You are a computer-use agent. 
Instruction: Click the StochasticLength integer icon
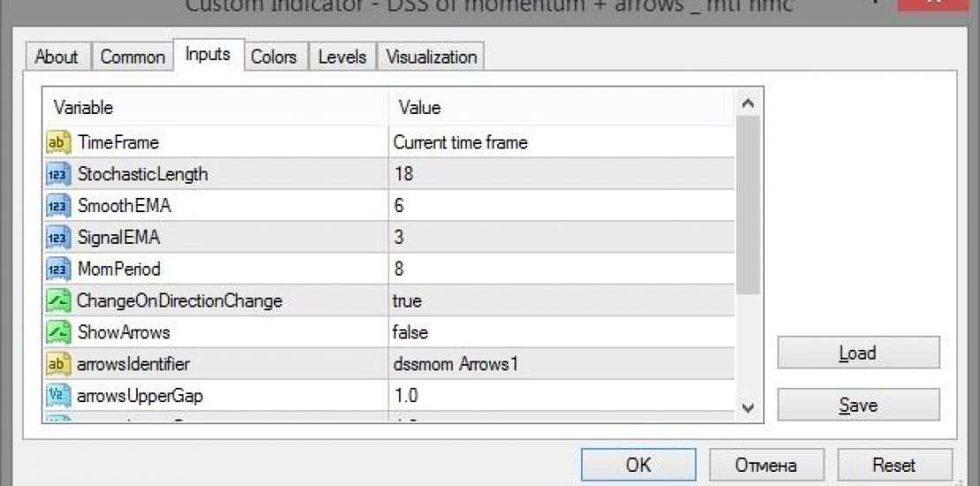(58, 174)
